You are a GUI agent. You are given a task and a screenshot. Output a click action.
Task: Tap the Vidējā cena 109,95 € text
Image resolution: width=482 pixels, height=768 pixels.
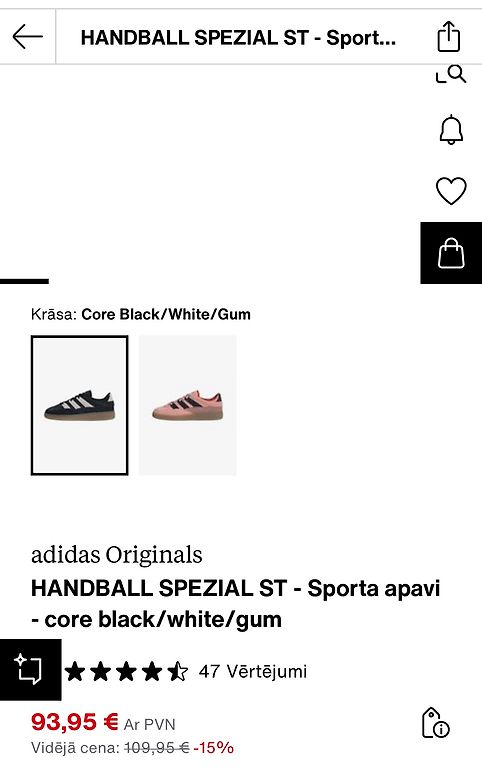click(110, 748)
